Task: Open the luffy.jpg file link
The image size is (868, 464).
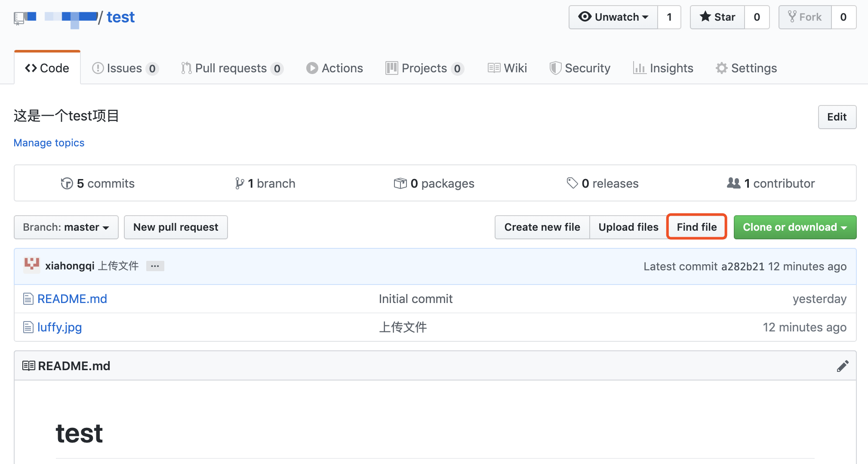Action: (x=60, y=327)
